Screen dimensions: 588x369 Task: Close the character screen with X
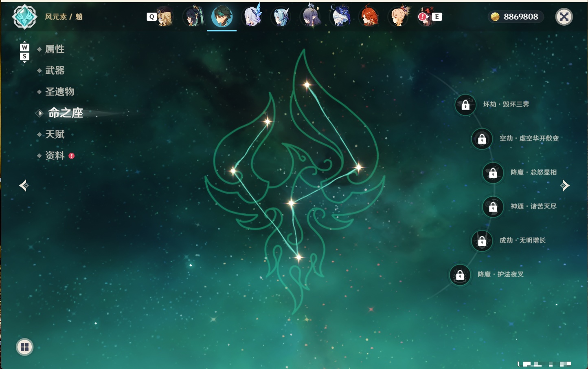(564, 17)
